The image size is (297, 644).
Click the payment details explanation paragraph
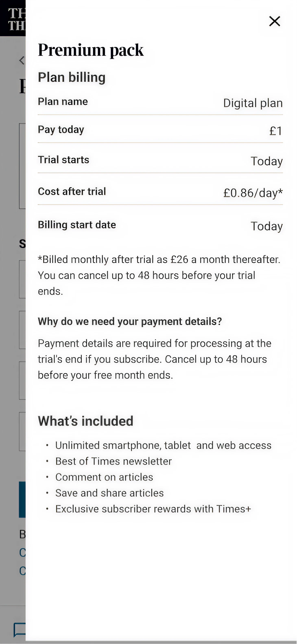click(154, 359)
